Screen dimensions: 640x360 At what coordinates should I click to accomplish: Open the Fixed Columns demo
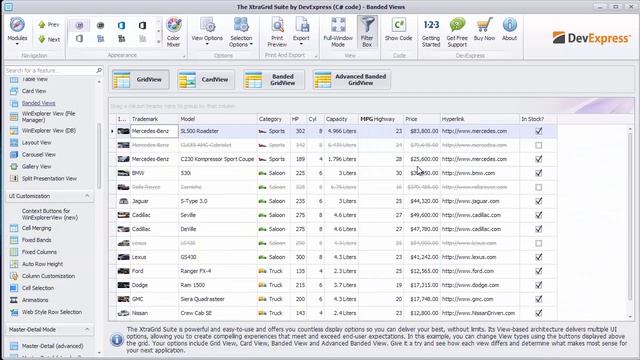(x=39, y=252)
